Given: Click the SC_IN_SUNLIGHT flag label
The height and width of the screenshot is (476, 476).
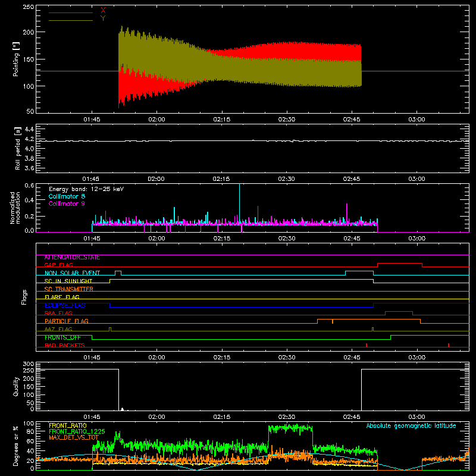Looking at the screenshot, I should point(68,281).
